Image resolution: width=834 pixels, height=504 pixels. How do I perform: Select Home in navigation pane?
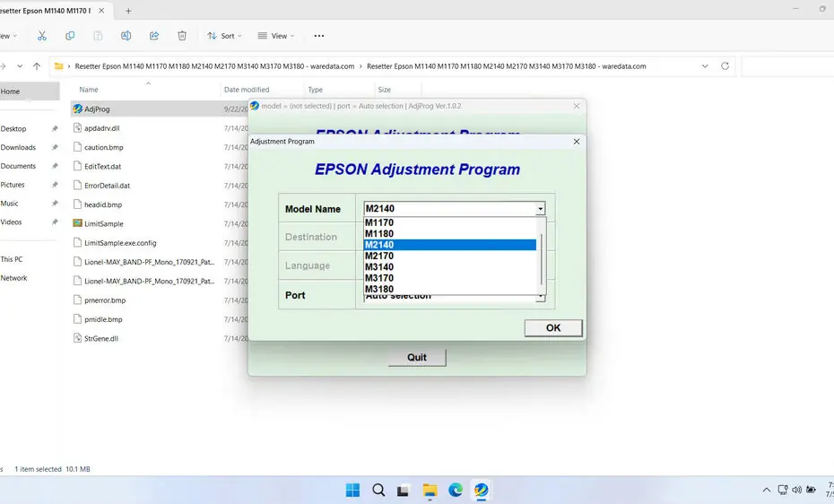click(29, 91)
